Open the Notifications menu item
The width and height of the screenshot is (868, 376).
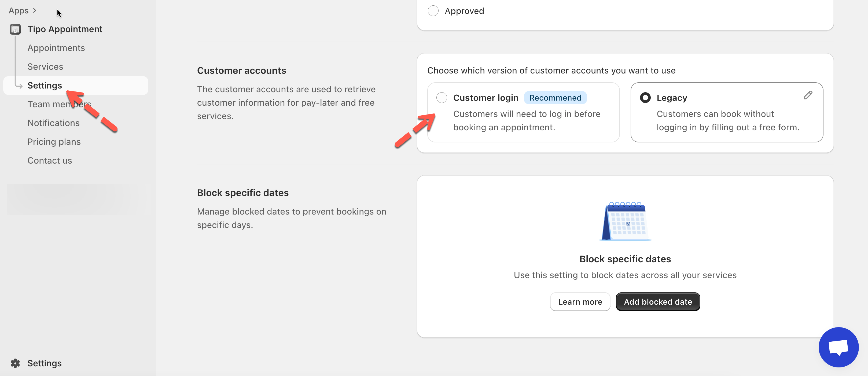pos(53,123)
